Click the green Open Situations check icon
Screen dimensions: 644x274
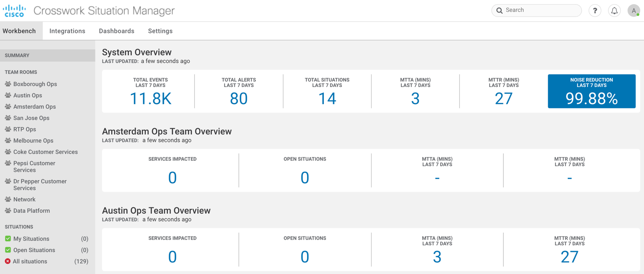click(x=8, y=250)
